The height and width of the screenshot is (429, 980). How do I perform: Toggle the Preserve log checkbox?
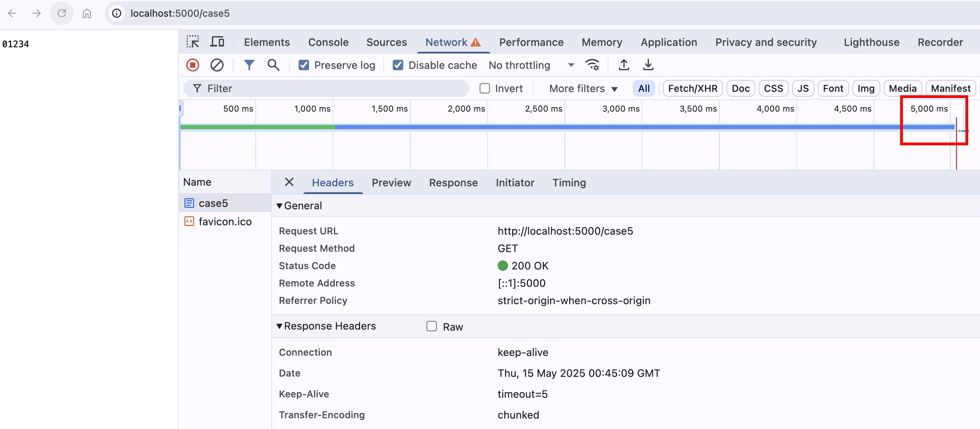[304, 65]
